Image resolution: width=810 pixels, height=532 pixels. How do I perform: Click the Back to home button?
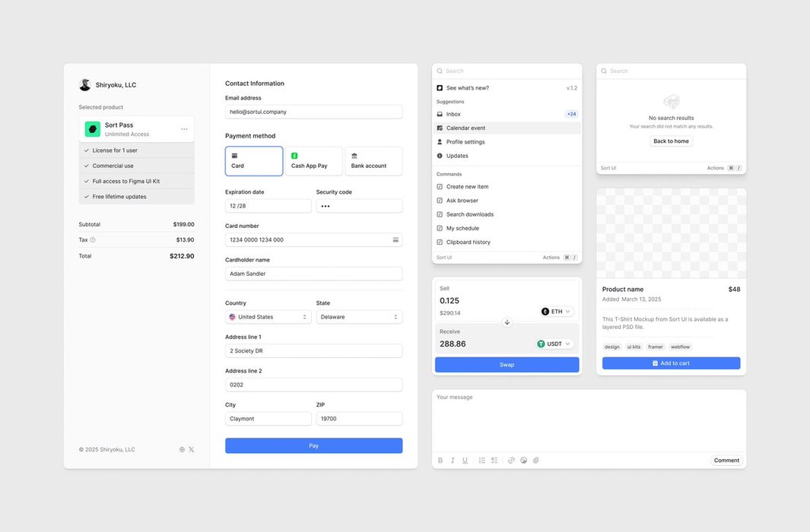coord(671,141)
